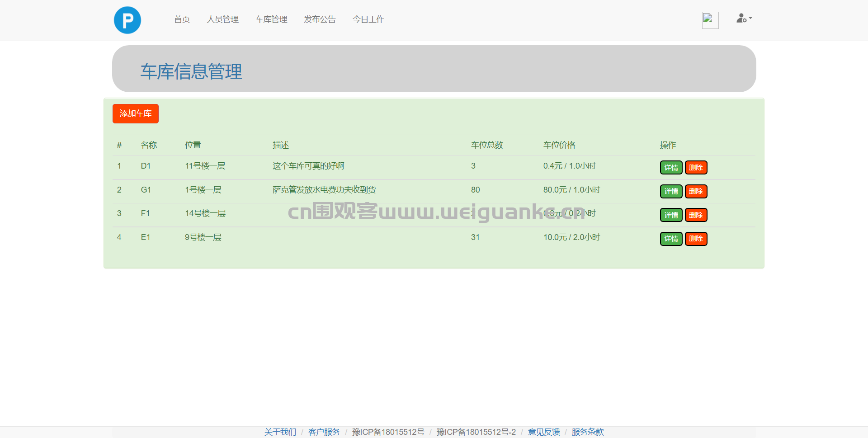
Task: Click the blue P parking logo
Action: [x=127, y=20]
